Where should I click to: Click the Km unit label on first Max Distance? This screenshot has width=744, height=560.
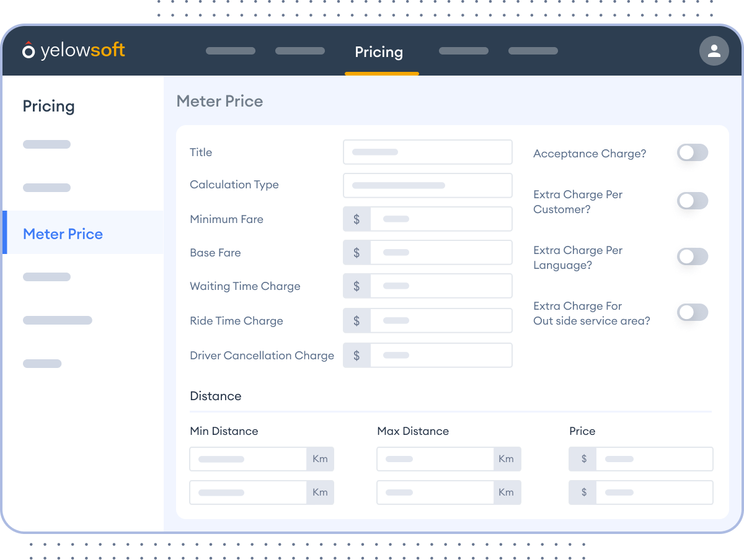pos(507,459)
